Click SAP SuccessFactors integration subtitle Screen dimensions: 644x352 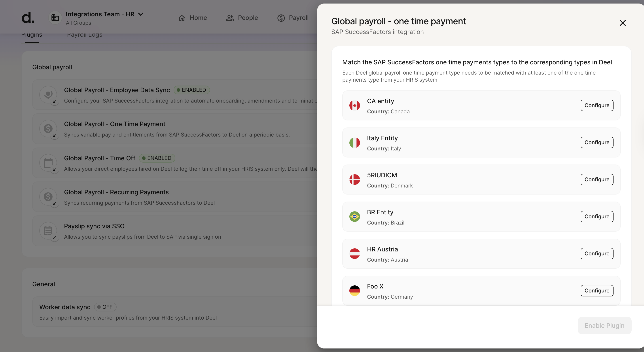(377, 32)
